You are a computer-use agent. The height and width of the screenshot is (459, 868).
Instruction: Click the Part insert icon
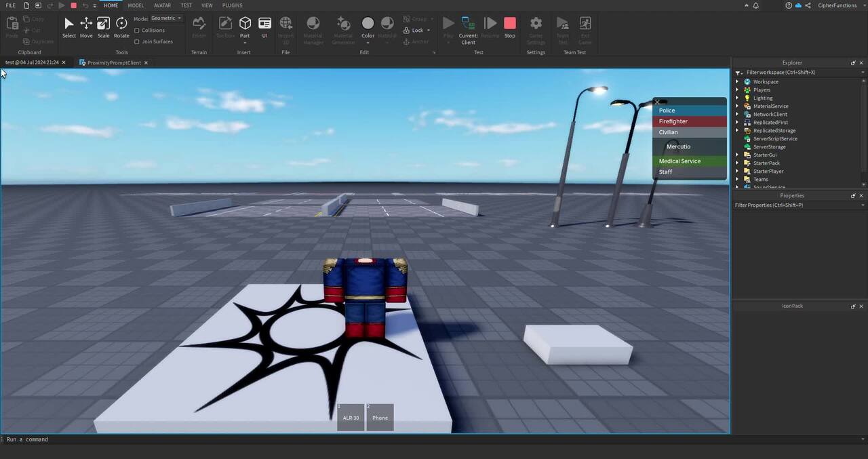pos(245,24)
